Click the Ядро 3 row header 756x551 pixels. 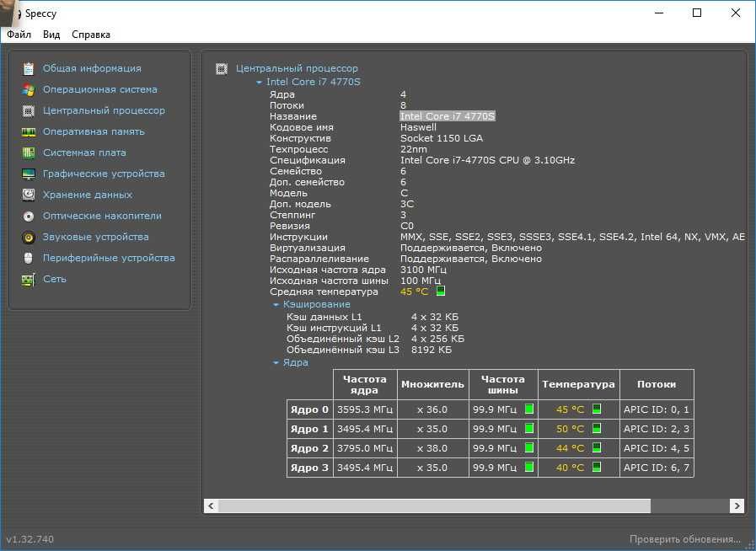pos(309,468)
